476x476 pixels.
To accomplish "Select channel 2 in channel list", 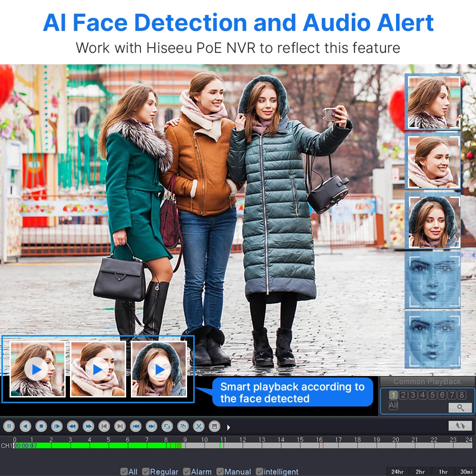I will pyautogui.click(x=403, y=395).
